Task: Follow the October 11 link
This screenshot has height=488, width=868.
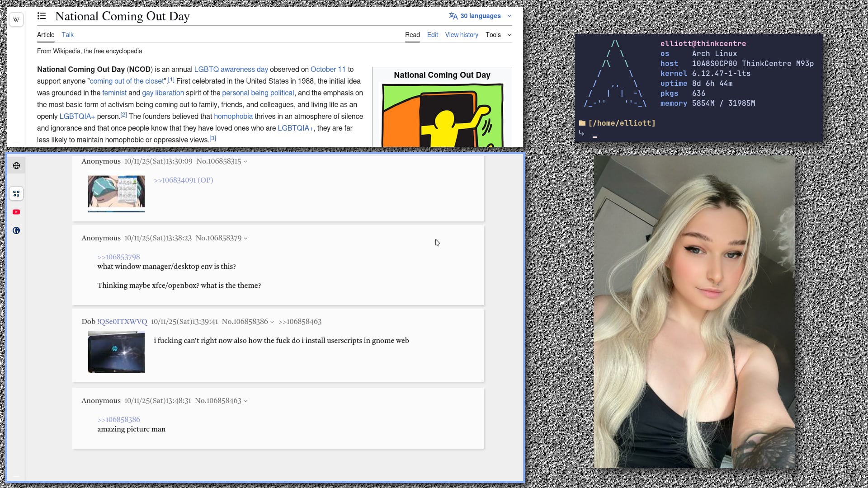Action: (x=328, y=69)
